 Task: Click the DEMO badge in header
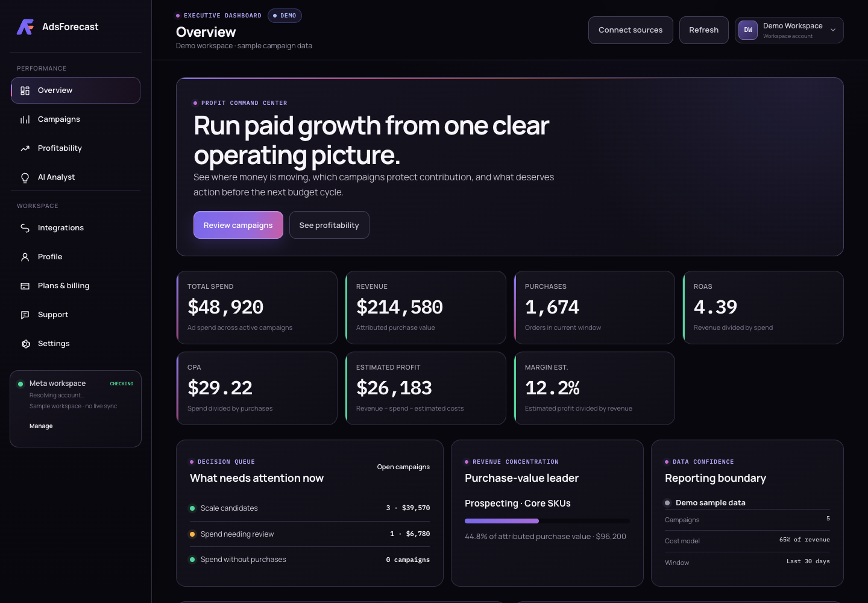[x=285, y=16]
